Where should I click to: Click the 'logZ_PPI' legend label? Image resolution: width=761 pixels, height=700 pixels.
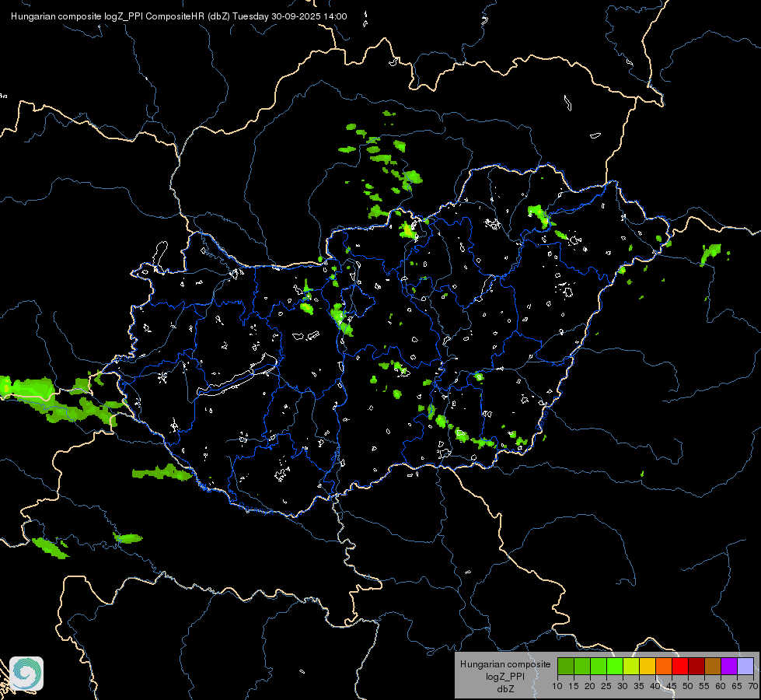[x=505, y=676]
